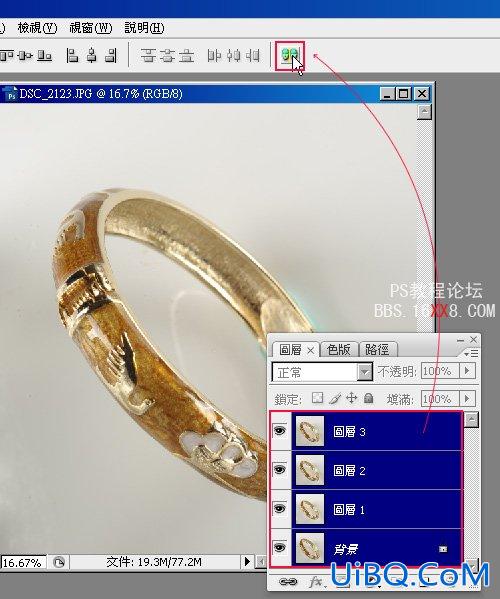The height and width of the screenshot is (599, 500).
Task: Click lock badge on 背景 layer
Action: [443, 549]
